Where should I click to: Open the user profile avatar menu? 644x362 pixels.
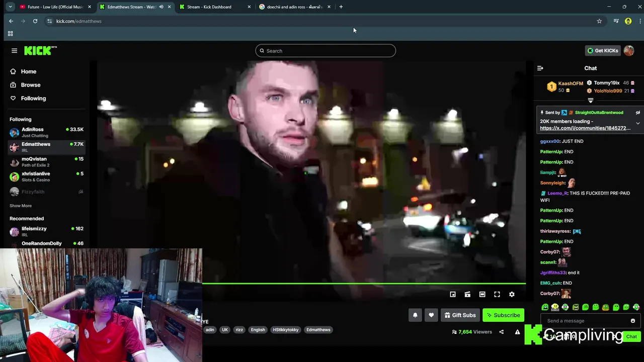[629, 51]
